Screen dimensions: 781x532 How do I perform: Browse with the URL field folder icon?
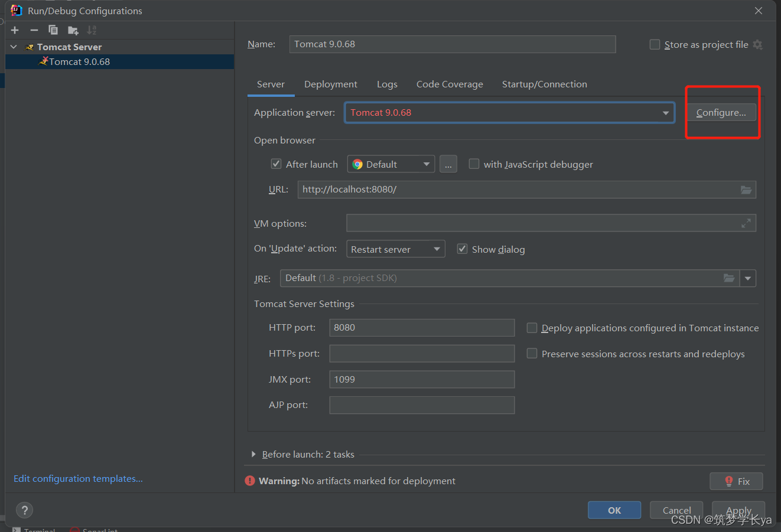746,190
